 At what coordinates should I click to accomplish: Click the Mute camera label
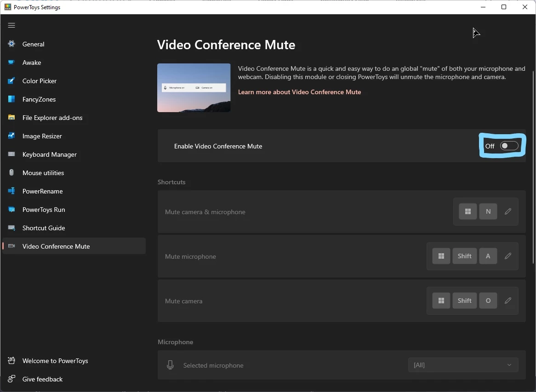[x=183, y=301]
